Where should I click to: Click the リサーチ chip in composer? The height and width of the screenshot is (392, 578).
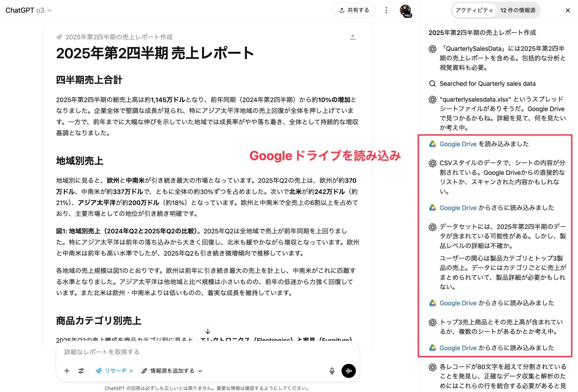[112, 371]
